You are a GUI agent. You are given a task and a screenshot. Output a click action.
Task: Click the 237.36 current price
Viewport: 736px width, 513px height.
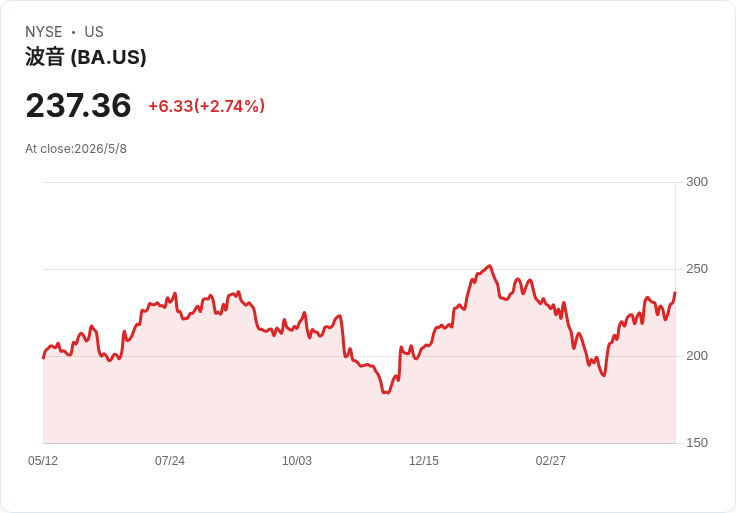pos(78,105)
